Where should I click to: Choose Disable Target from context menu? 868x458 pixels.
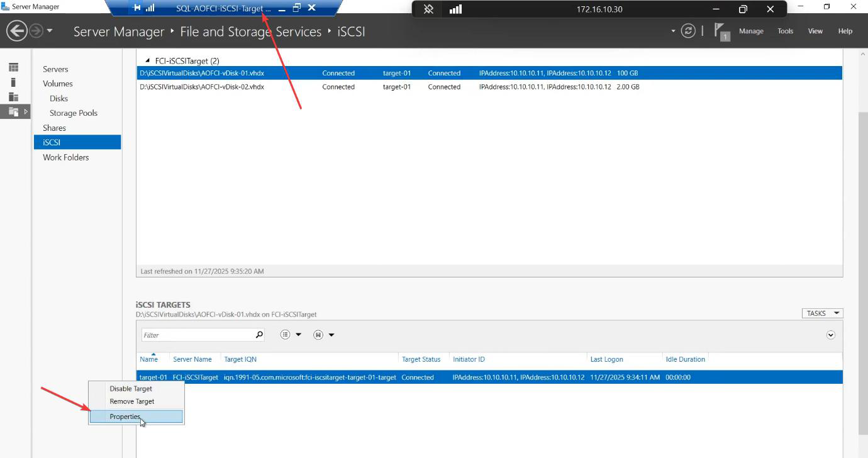(131, 389)
